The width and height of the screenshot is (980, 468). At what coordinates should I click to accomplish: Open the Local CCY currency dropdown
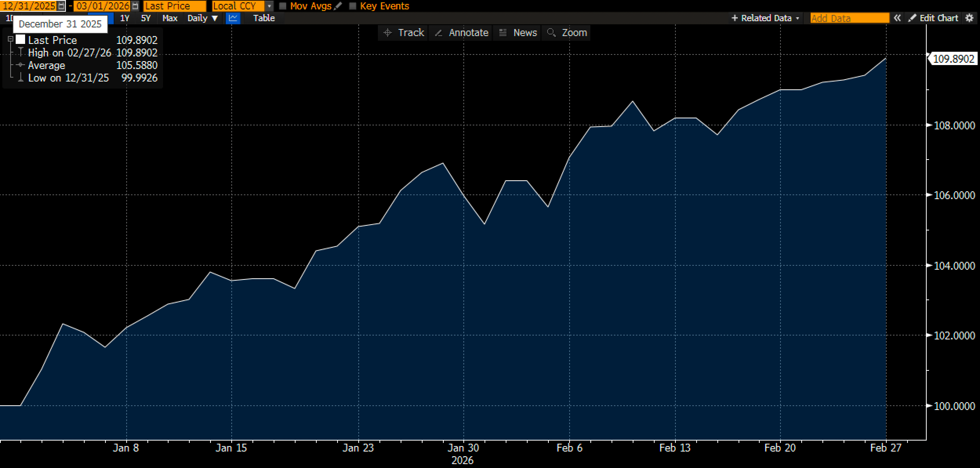tap(269, 6)
